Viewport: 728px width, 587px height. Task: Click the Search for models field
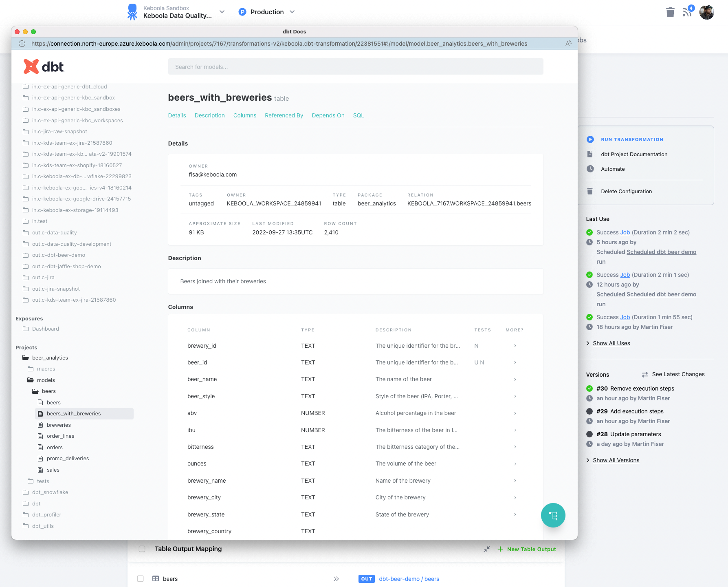click(x=356, y=66)
